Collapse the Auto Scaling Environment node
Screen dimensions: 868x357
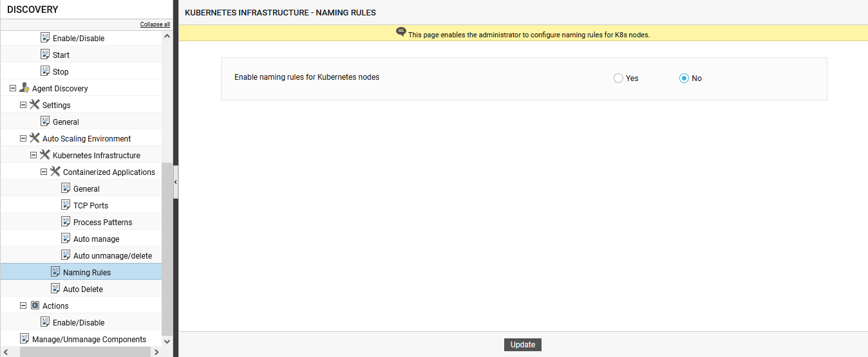coord(23,138)
